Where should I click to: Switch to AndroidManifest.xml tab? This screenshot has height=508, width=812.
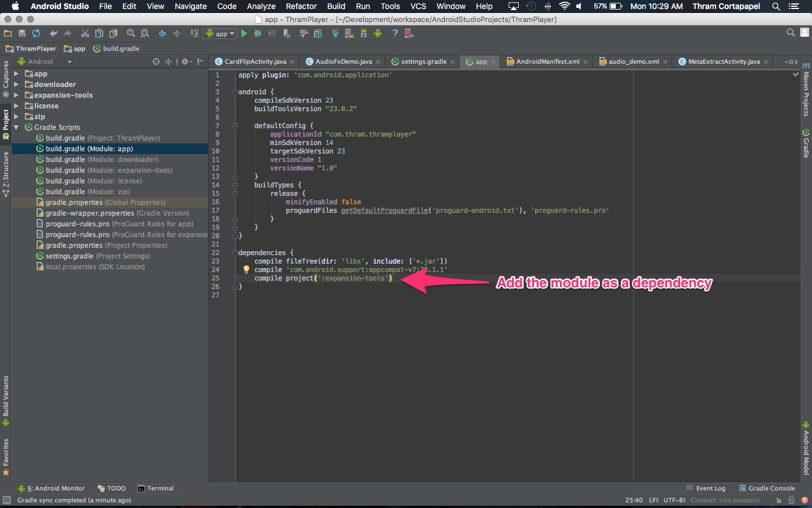(548, 62)
